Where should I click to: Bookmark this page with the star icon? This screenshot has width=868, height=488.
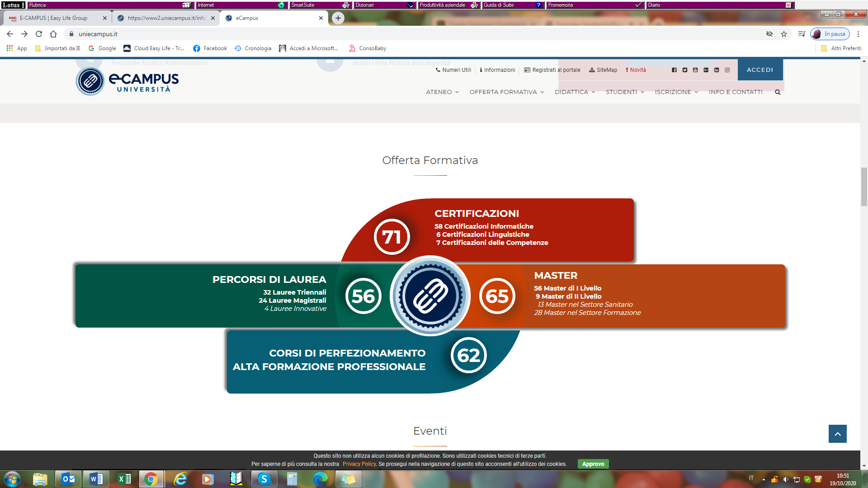coord(784,34)
